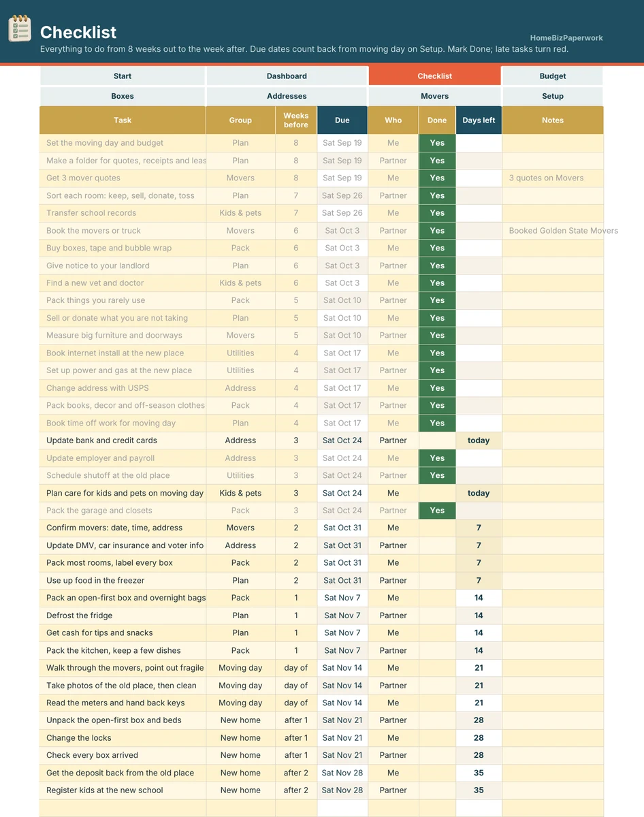Open the Addresses tab
Screen dimensions: 644x817
pyautogui.click(x=287, y=96)
